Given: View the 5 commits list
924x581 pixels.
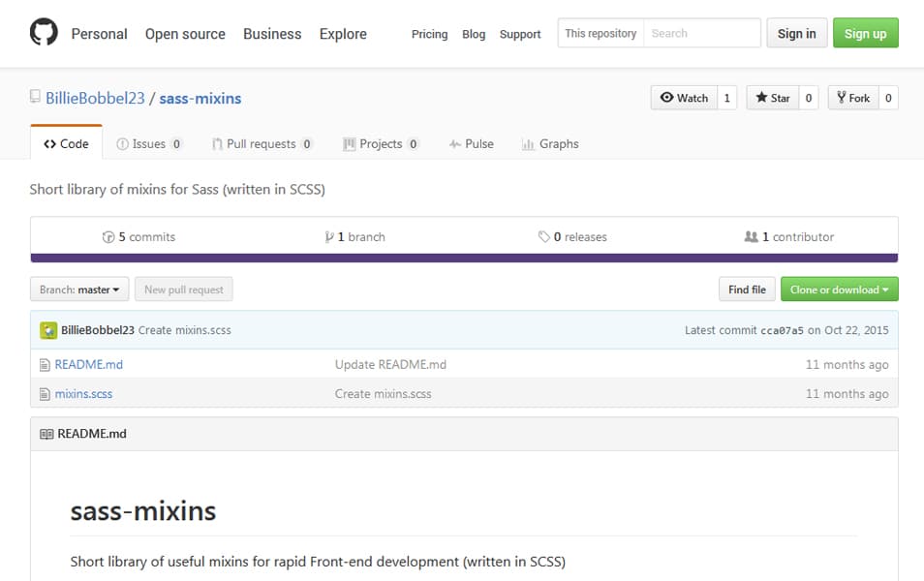Looking at the screenshot, I should coord(139,237).
